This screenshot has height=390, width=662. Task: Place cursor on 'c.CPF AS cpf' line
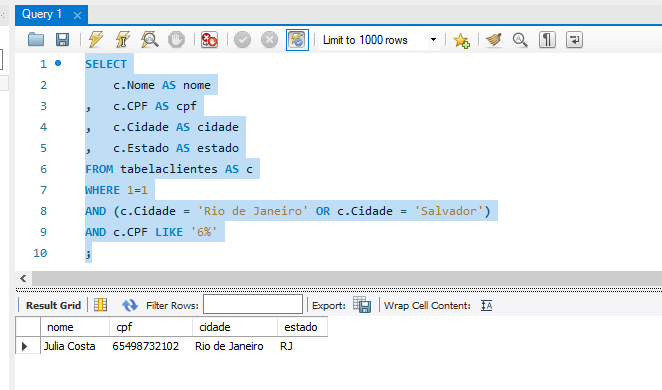click(155, 106)
